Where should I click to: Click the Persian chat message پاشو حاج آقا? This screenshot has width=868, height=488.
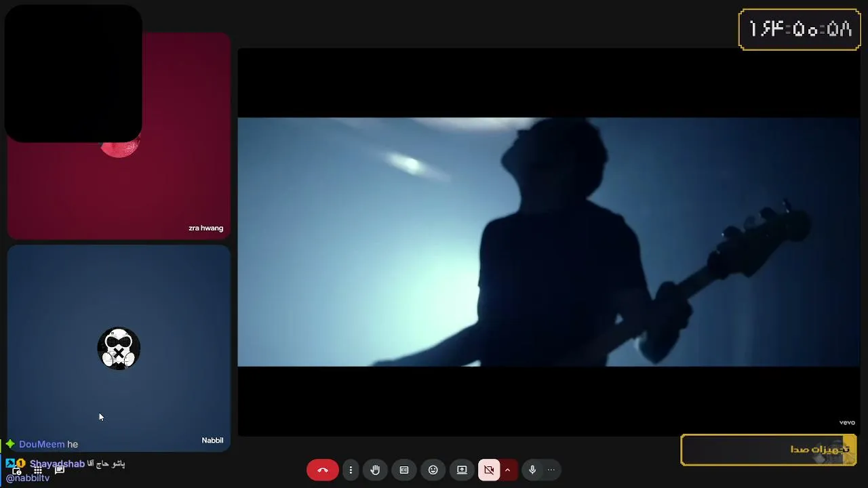(x=106, y=464)
